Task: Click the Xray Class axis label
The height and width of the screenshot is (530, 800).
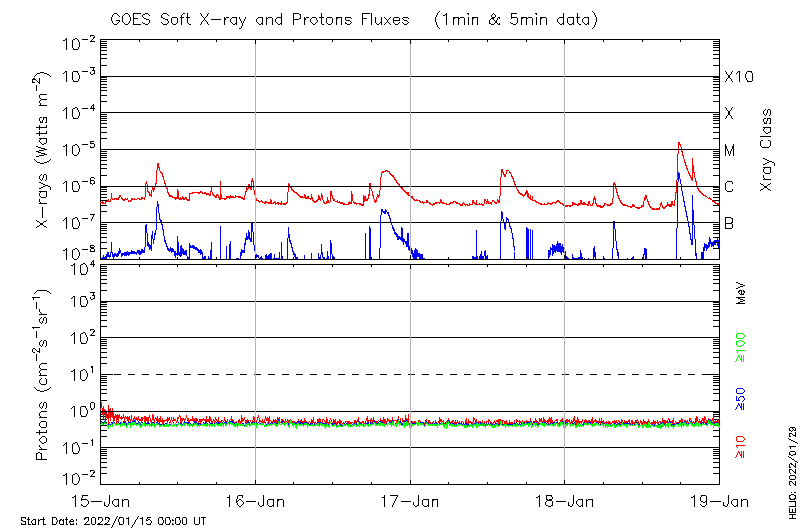Action: click(767, 150)
